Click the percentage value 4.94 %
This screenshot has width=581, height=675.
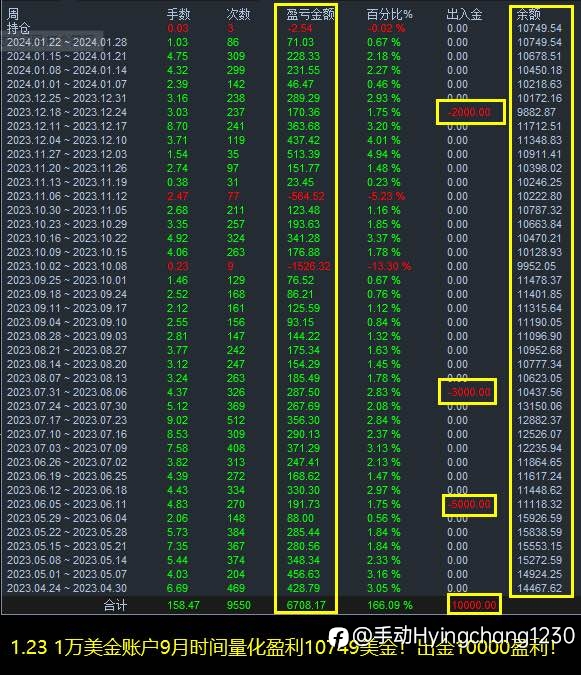(383, 154)
